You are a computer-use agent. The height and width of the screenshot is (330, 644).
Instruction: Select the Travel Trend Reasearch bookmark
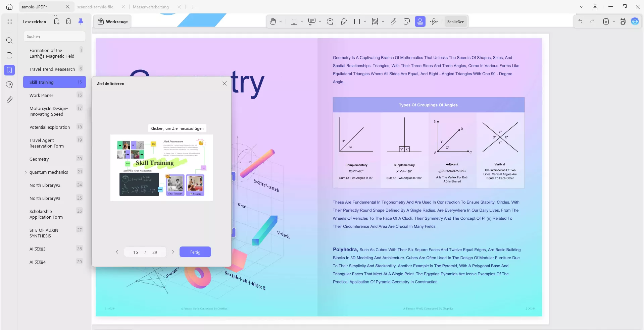[x=54, y=69]
